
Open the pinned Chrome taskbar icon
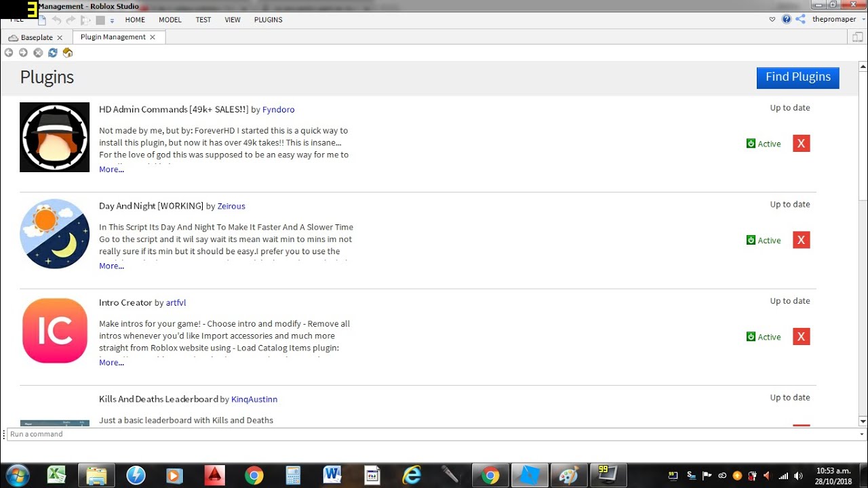pyautogui.click(x=254, y=475)
